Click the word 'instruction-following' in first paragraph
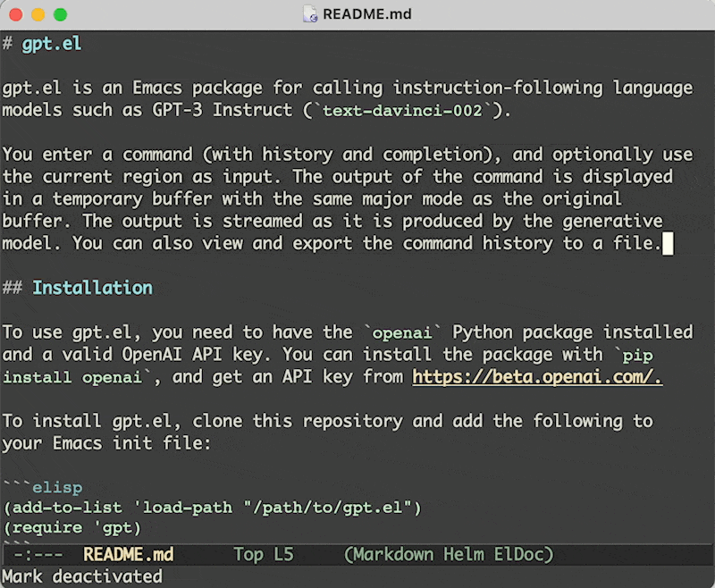Image resolution: width=715 pixels, height=588 pixels. tap(498, 88)
